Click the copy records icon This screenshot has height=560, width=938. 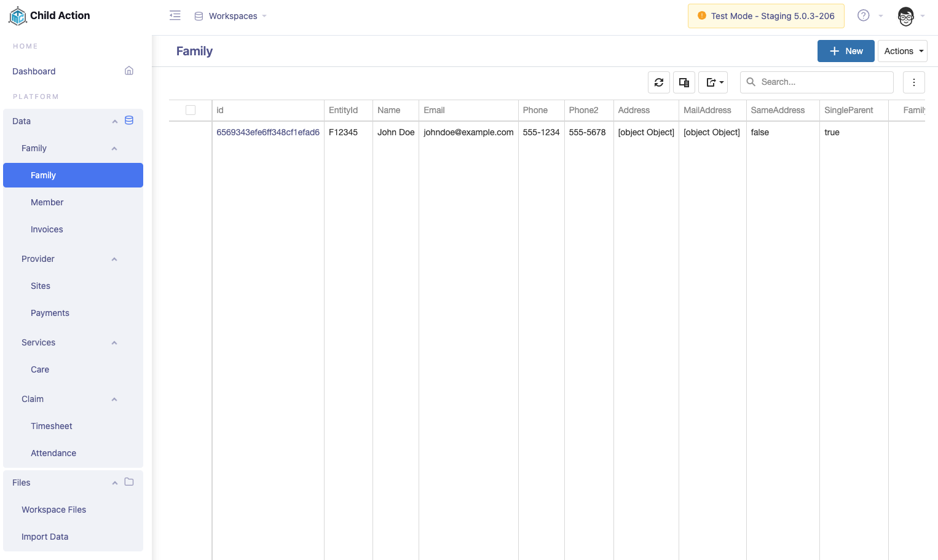pyautogui.click(x=684, y=82)
